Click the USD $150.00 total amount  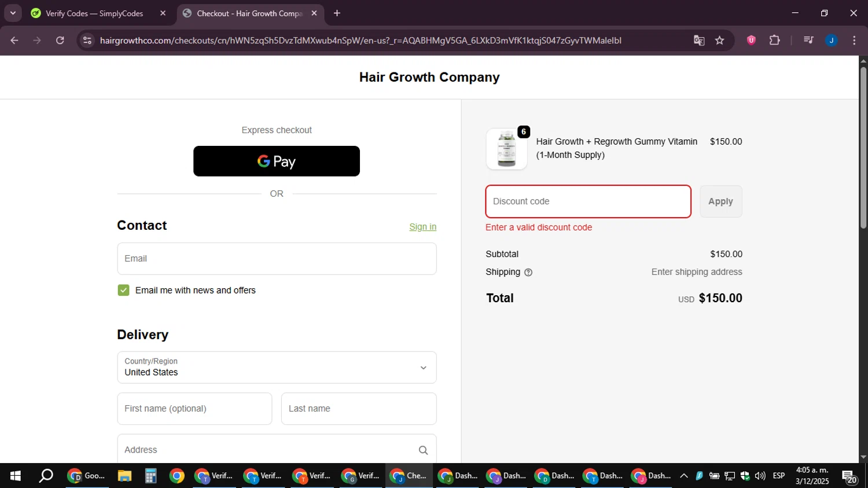coord(710,298)
